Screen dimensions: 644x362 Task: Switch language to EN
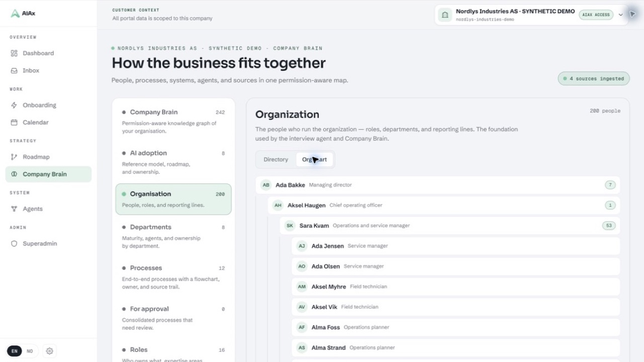coord(14,351)
